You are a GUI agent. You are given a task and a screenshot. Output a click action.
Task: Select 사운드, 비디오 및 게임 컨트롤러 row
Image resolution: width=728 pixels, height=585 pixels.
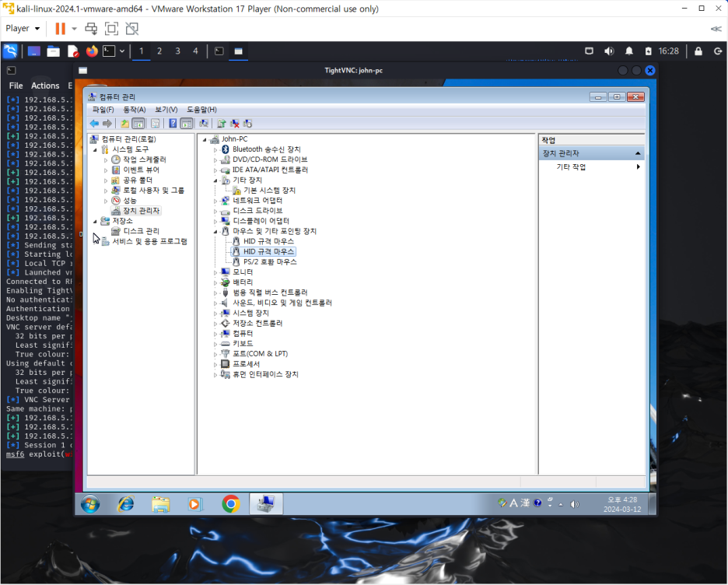point(282,303)
